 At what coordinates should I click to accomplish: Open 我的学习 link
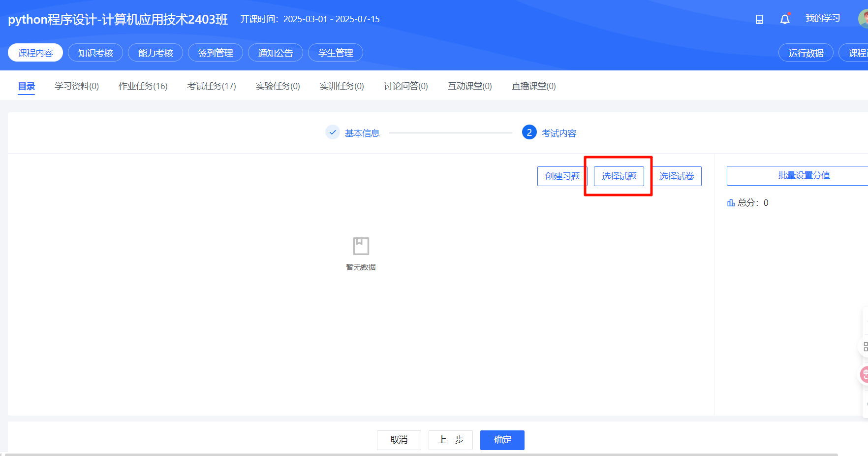(823, 19)
